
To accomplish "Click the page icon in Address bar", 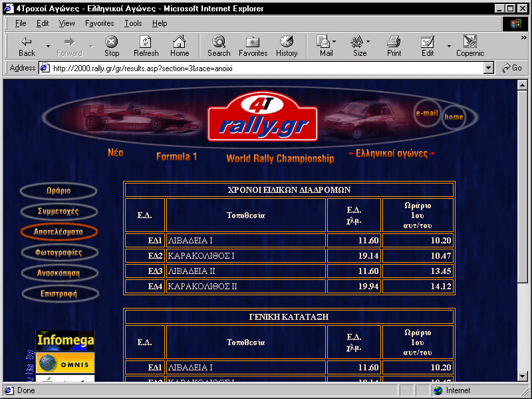I will click(45, 68).
